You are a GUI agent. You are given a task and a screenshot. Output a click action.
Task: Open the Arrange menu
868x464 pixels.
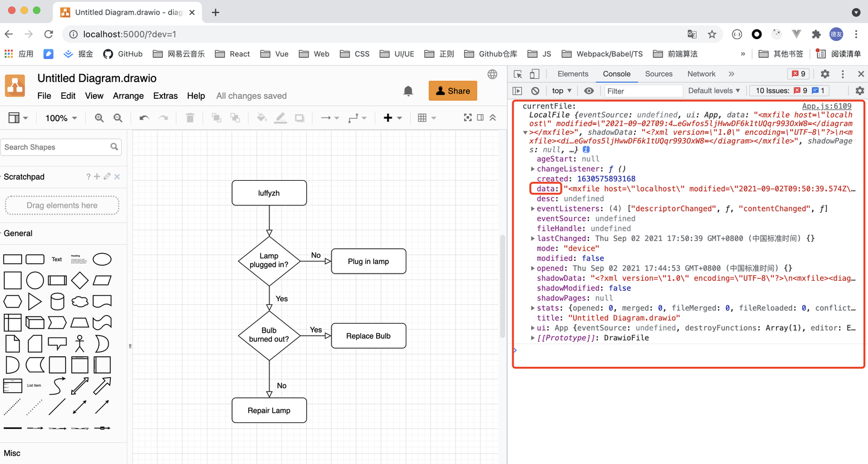click(x=128, y=96)
